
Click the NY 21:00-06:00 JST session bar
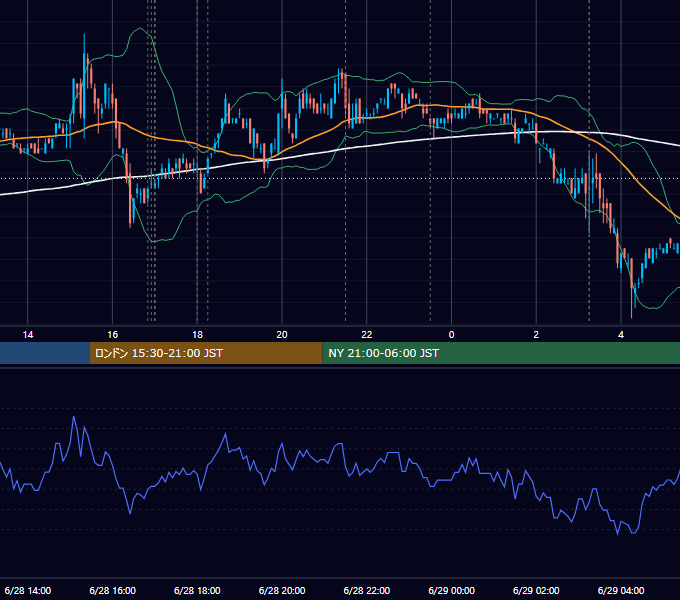click(x=501, y=353)
